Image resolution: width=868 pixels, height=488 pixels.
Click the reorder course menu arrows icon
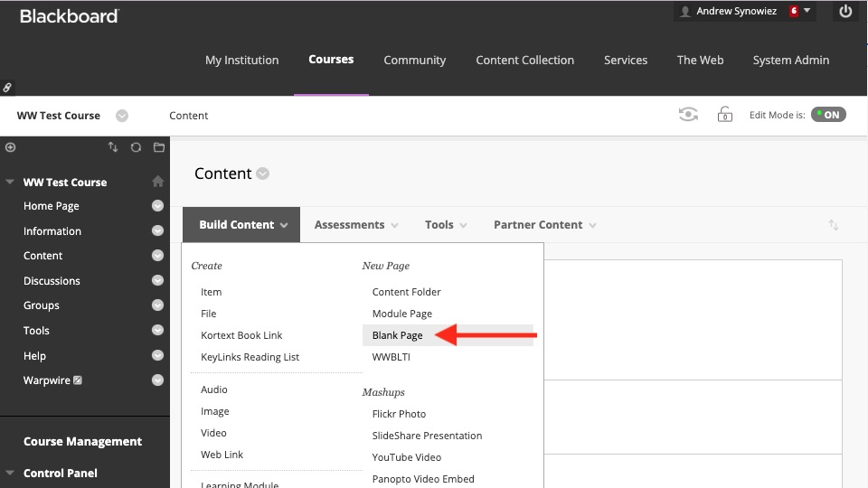click(x=113, y=147)
